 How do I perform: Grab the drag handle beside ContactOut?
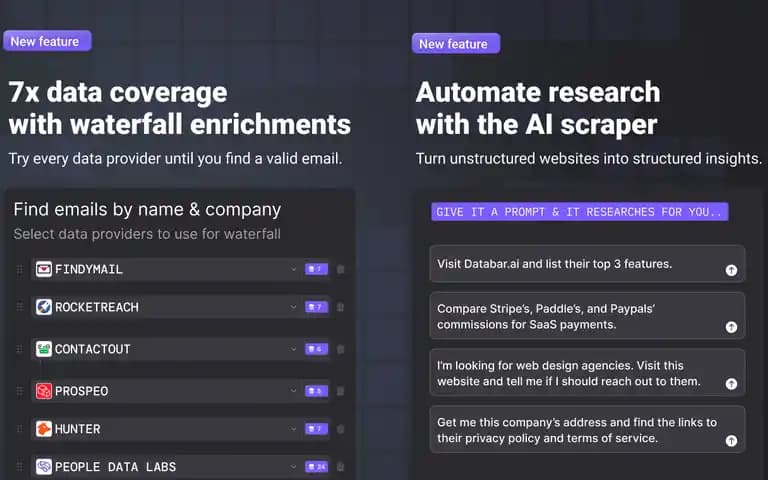(x=20, y=349)
